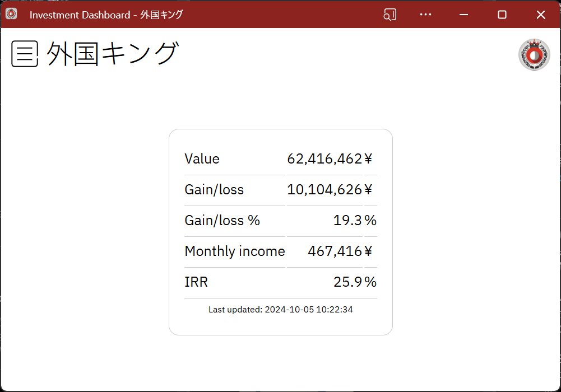The width and height of the screenshot is (561, 392).
Task: Select the Monthly income label
Action: 234,251
